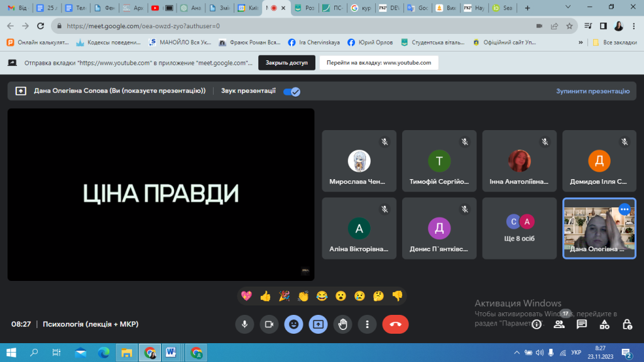Image resolution: width=644 pixels, height=362 pixels.
Task: Raise your hand in the meeting
Action: point(342,324)
